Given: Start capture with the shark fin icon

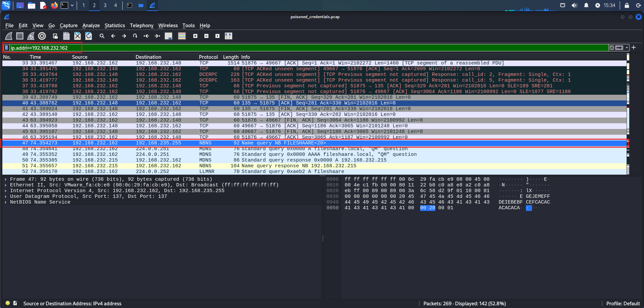Looking at the screenshot, I should (x=9, y=36).
